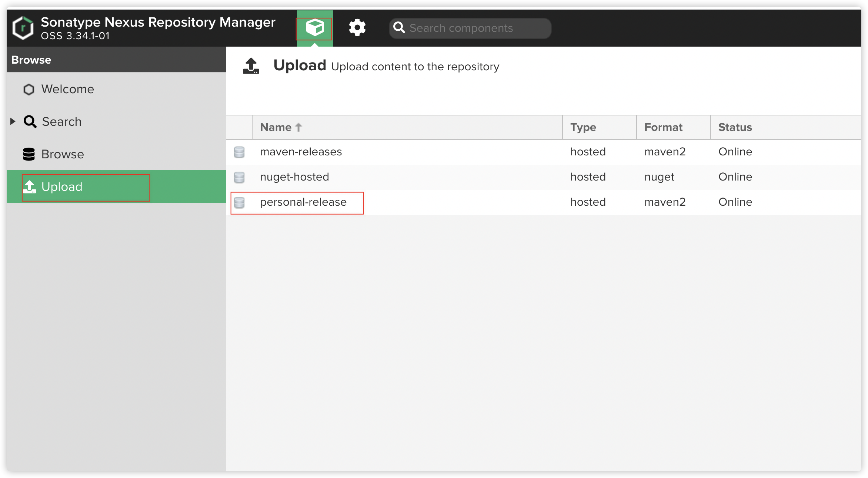The width and height of the screenshot is (868, 478).
Task: Click Online status of maven-releases
Action: [735, 152]
